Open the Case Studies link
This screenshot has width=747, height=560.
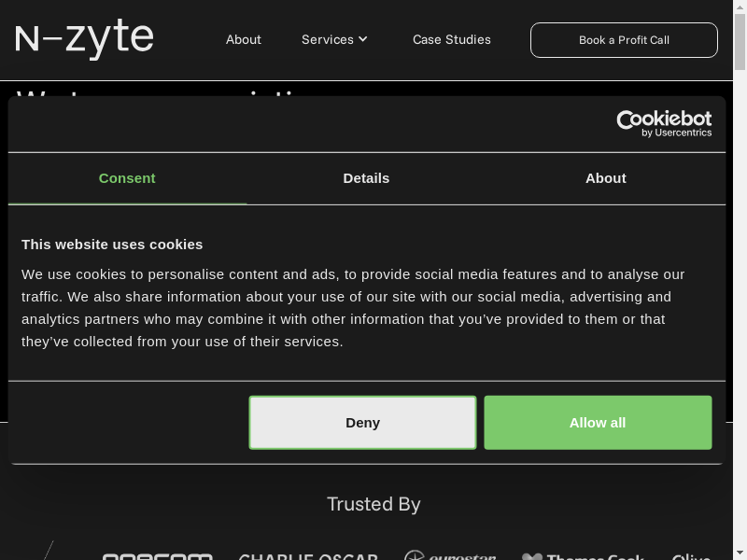[x=452, y=39]
